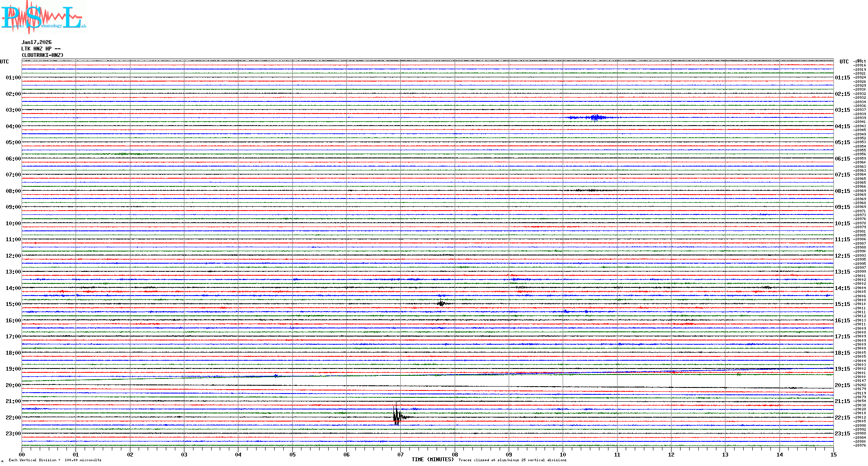
Task: Click the 19:00 hour label on left
Action: tap(13, 369)
